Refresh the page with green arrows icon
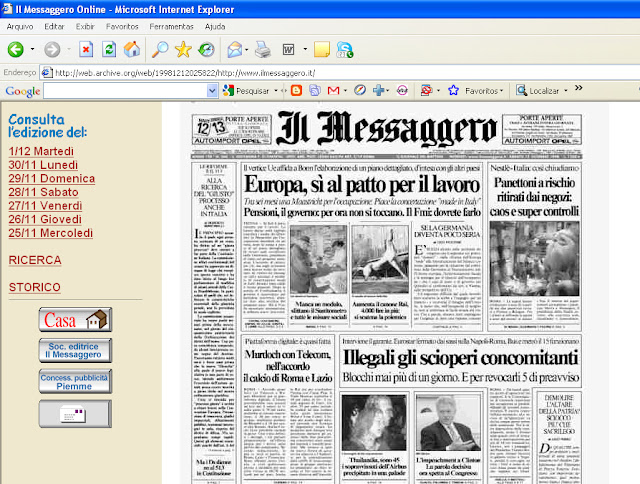 click(x=109, y=49)
